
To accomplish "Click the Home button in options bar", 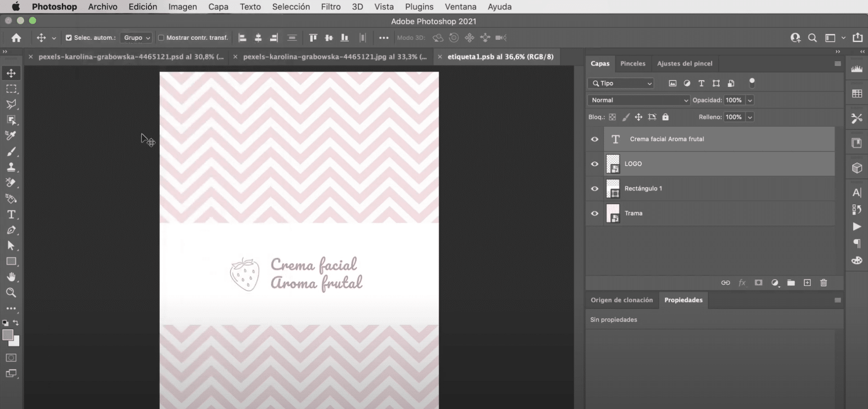I will tap(16, 38).
